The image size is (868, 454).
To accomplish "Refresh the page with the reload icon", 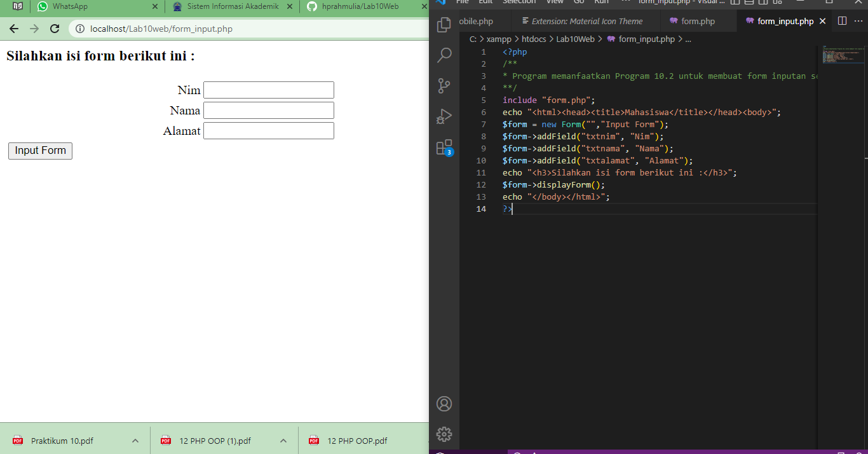I will (54, 29).
